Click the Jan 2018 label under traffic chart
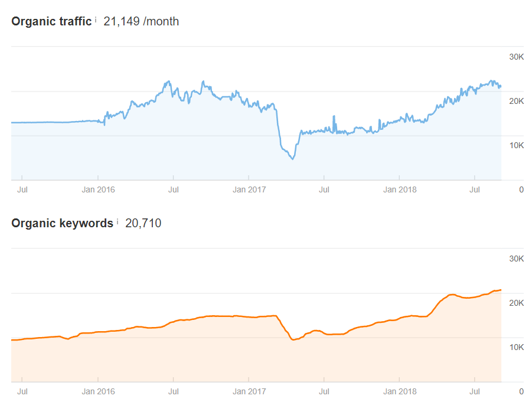 [400, 189]
